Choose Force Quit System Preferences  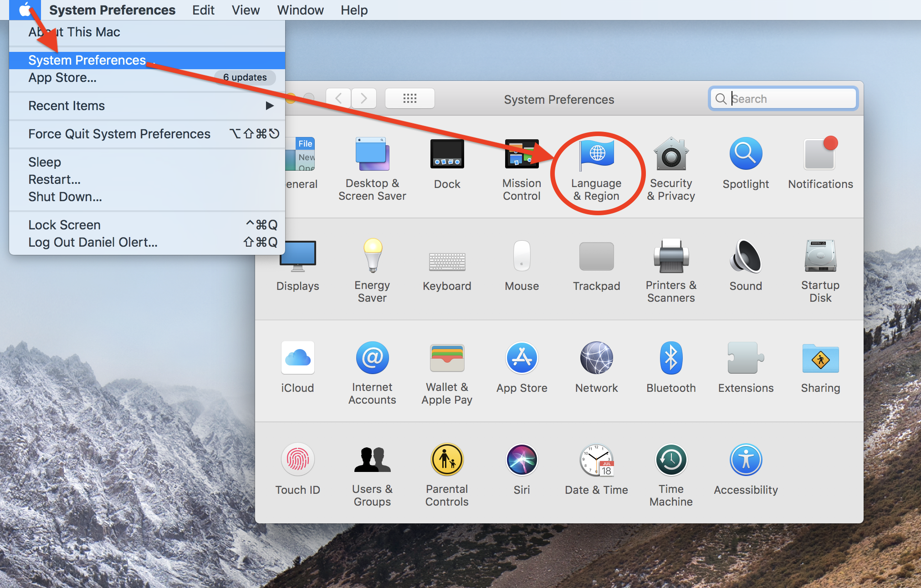click(x=119, y=134)
